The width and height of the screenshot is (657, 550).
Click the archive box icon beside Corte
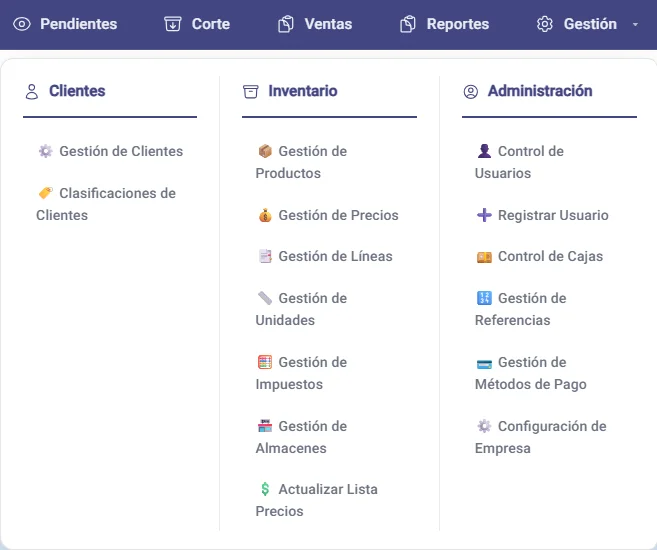pyautogui.click(x=173, y=24)
